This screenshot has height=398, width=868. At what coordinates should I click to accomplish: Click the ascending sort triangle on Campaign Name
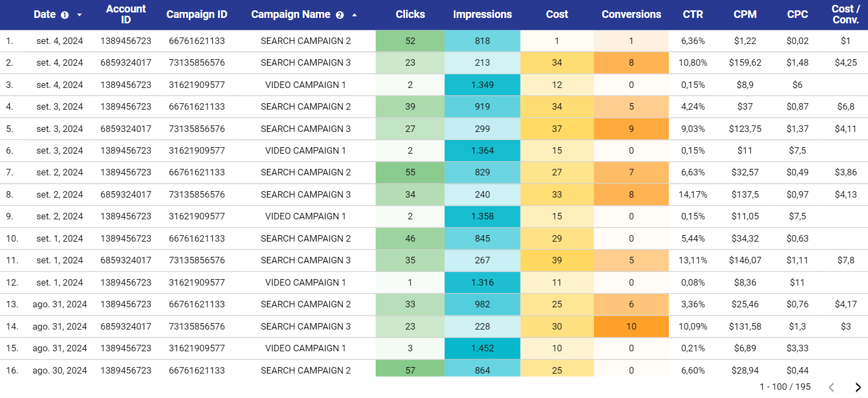(354, 15)
